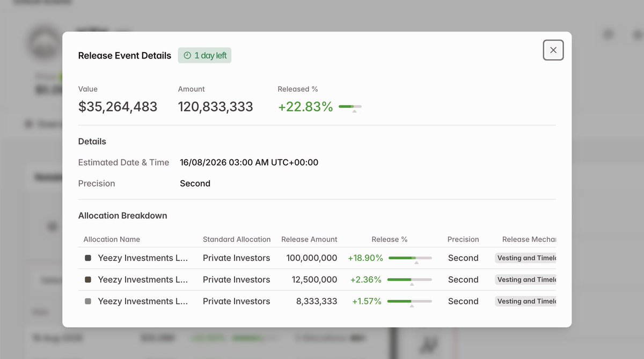The height and width of the screenshot is (359, 644).
Task: Click the 'Precision' column header in the table
Action: [463, 239]
